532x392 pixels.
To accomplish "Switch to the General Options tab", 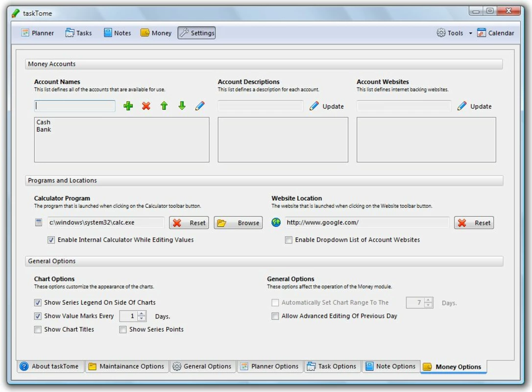I will pos(202,366).
